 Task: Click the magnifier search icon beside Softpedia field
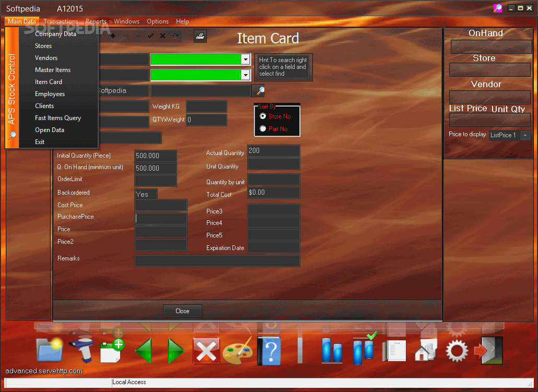258,90
